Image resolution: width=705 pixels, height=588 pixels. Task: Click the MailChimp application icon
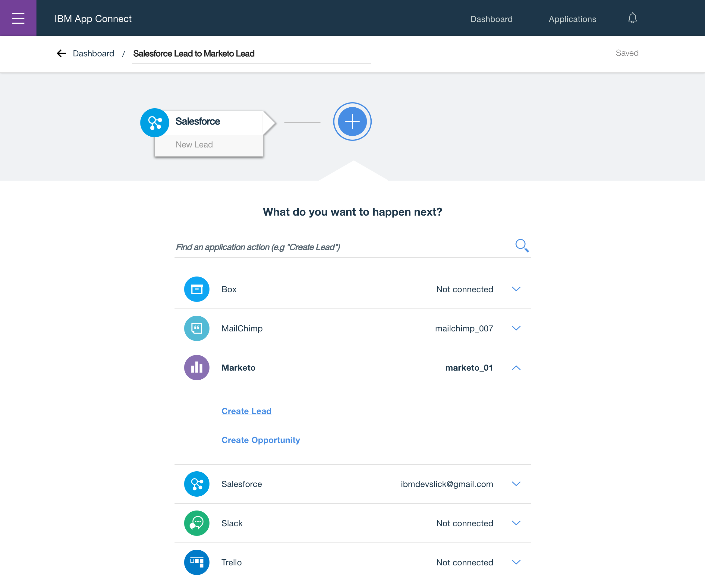click(197, 328)
